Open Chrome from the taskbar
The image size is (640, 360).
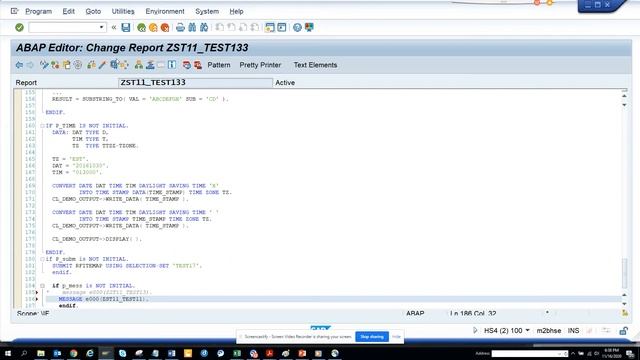click(x=73, y=353)
